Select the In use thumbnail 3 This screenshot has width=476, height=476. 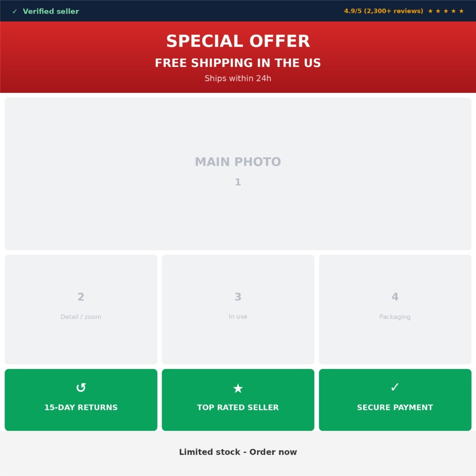pyautogui.click(x=238, y=309)
